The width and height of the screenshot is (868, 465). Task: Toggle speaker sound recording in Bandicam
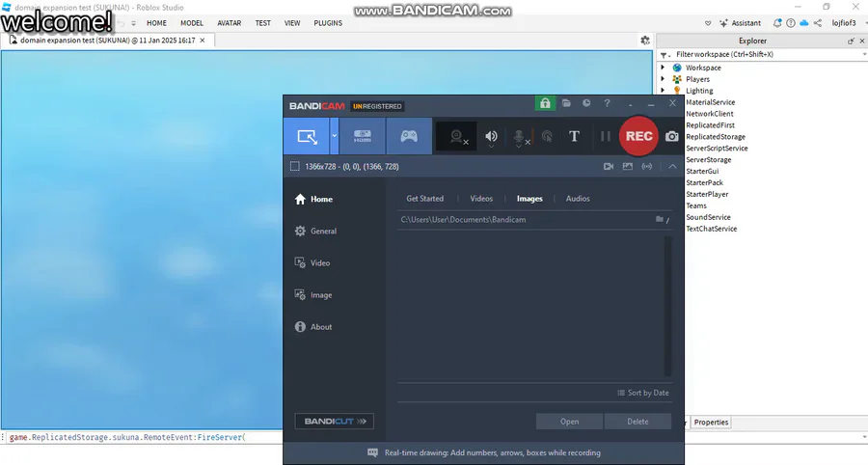491,136
